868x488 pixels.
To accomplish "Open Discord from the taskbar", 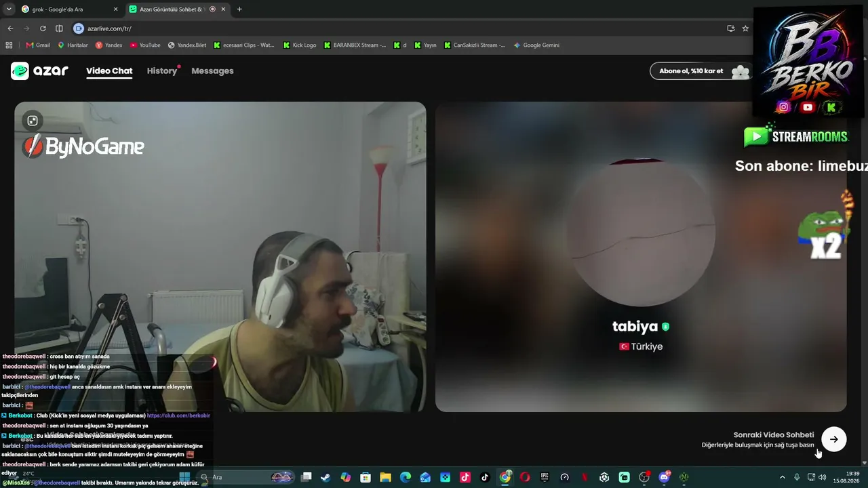I will (x=664, y=477).
